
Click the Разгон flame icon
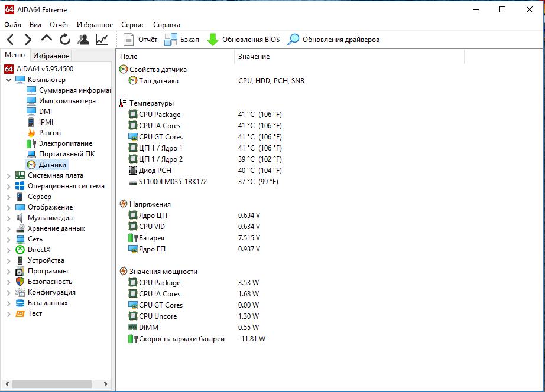click(x=31, y=133)
